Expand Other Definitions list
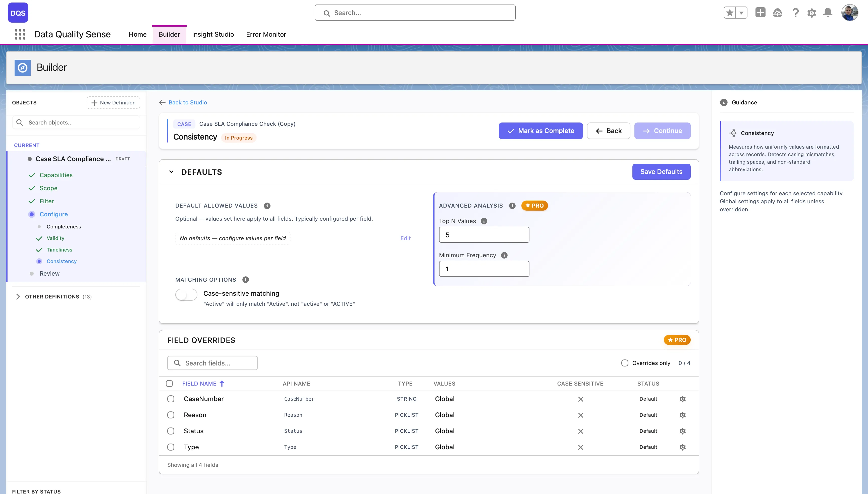 coord(18,296)
